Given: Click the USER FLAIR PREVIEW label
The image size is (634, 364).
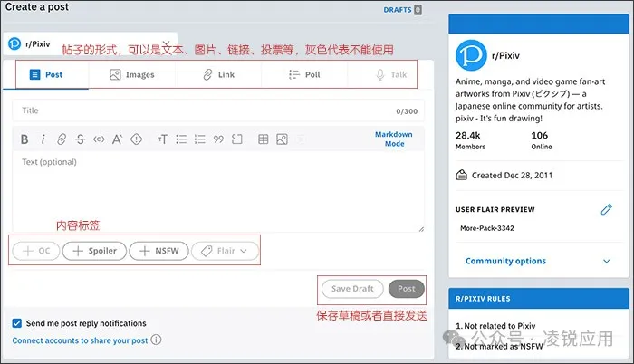Looking at the screenshot, I should coord(495,209).
